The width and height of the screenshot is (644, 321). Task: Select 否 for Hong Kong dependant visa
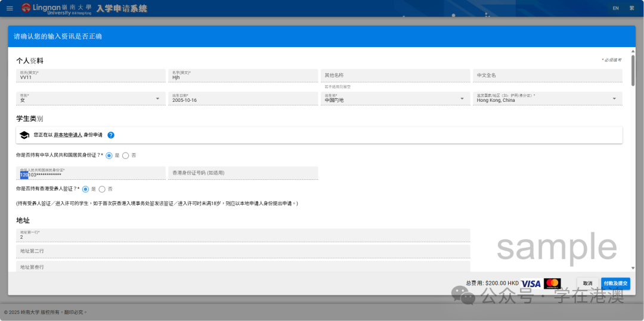pos(102,189)
